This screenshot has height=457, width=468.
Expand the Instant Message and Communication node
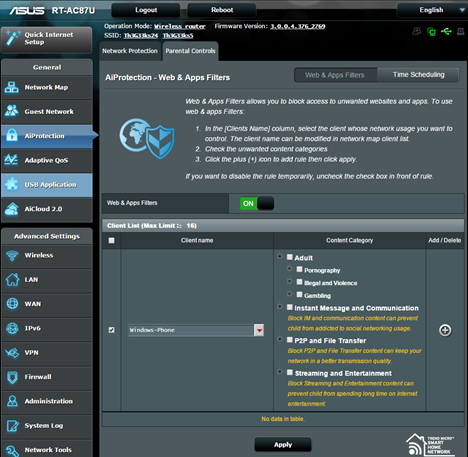click(280, 306)
